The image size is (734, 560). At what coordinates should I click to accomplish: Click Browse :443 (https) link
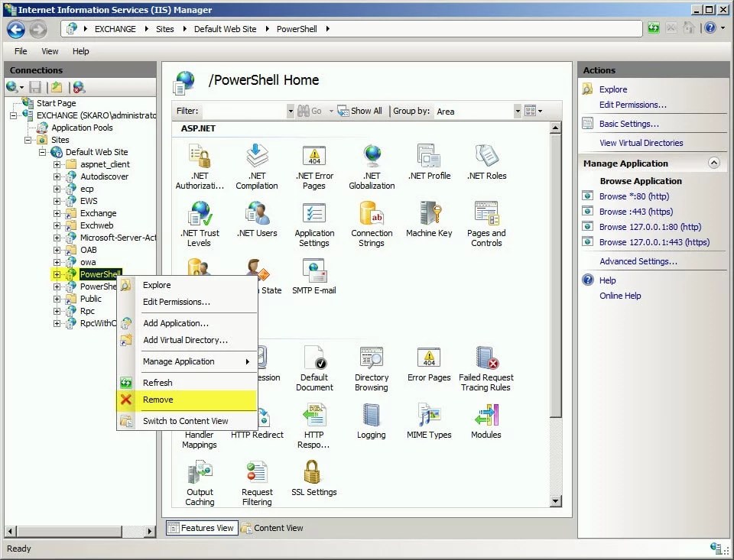pyautogui.click(x=635, y=212)
